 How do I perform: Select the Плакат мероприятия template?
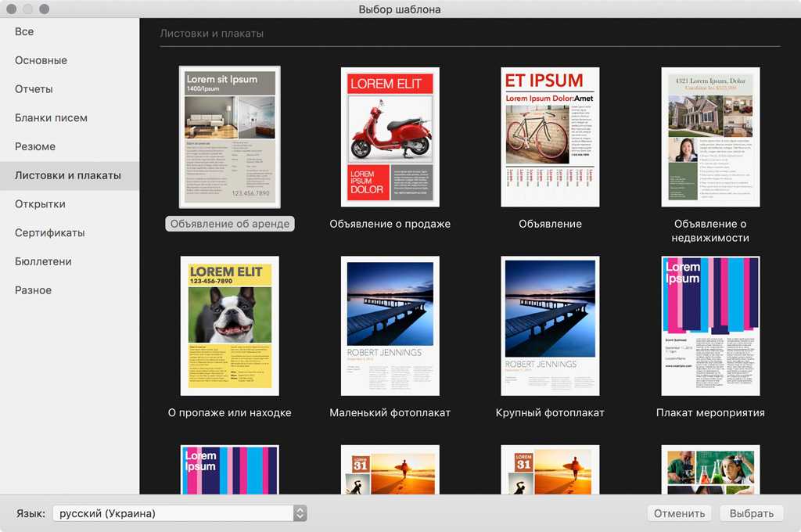710,325
